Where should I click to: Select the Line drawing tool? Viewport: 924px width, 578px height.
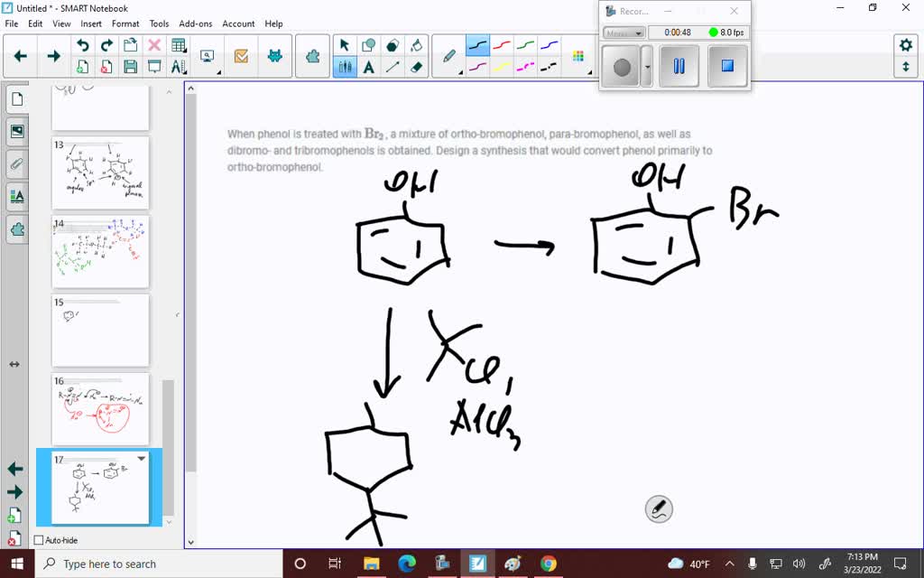point(393,64)
